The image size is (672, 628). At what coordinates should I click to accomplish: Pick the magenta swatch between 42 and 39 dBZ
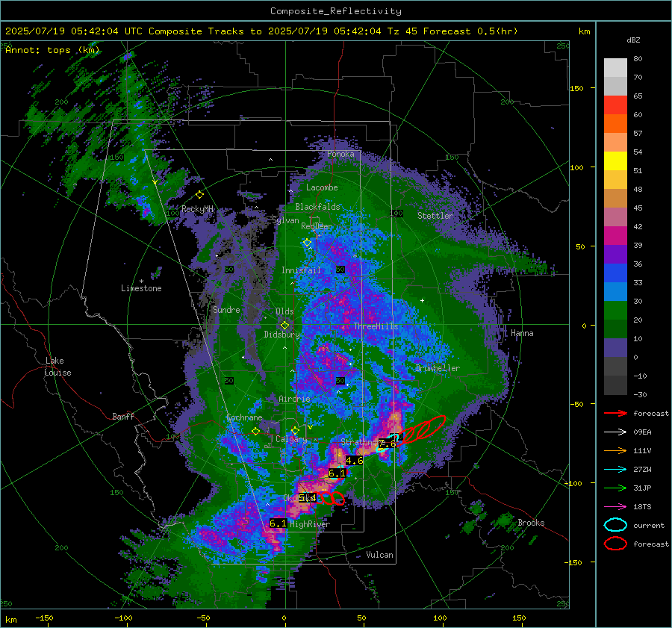pos(615,235)
